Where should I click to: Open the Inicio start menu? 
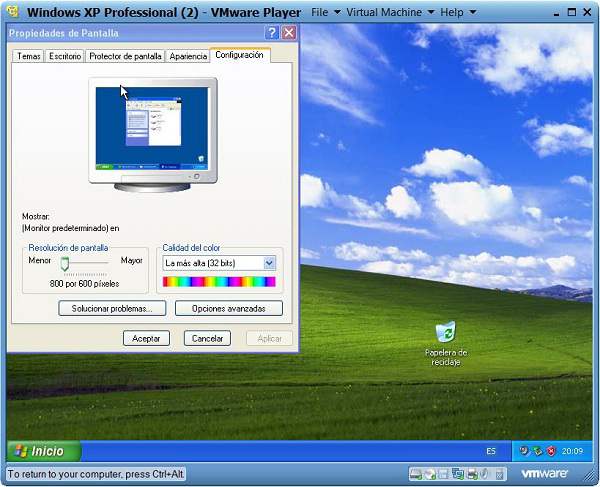pyautogui.click(x=43, y=451)
